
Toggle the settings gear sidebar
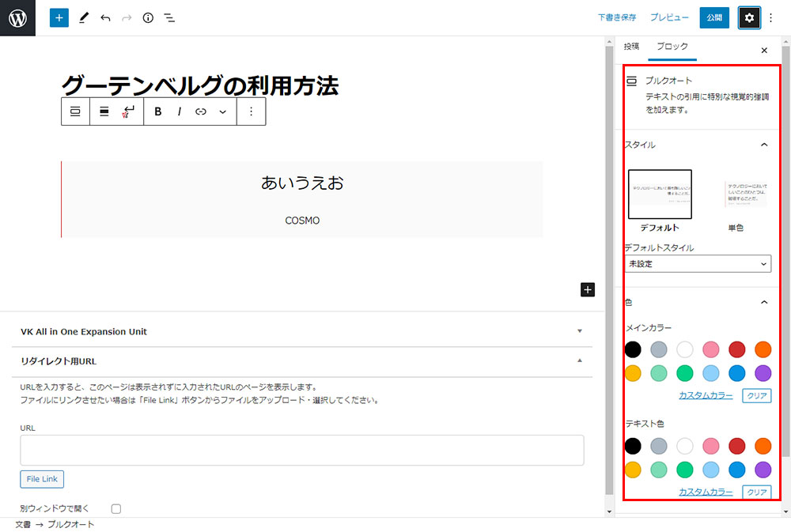[x=749, y=17]
